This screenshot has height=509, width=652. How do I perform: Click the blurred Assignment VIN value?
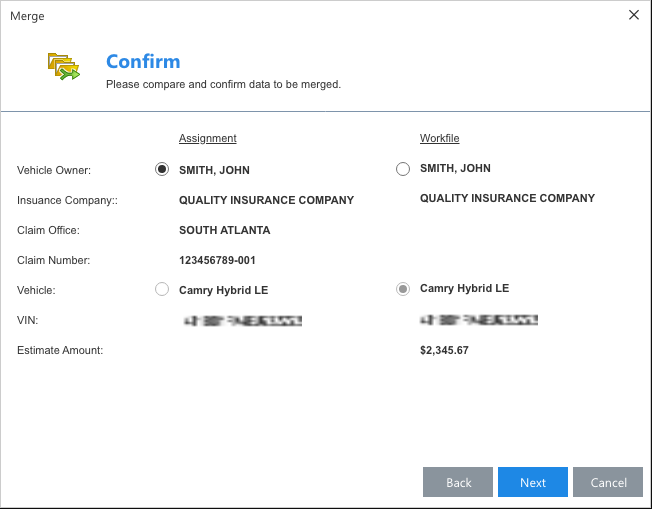(x=243, y=321)
